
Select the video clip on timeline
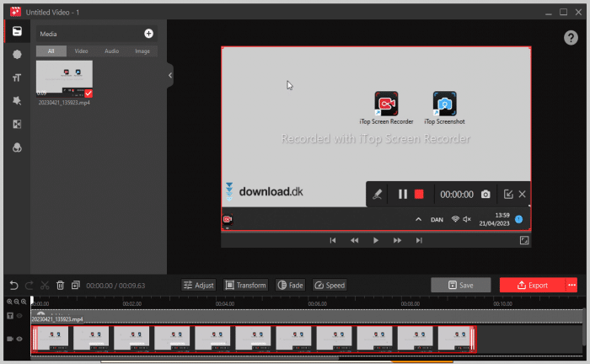[254, 340]
